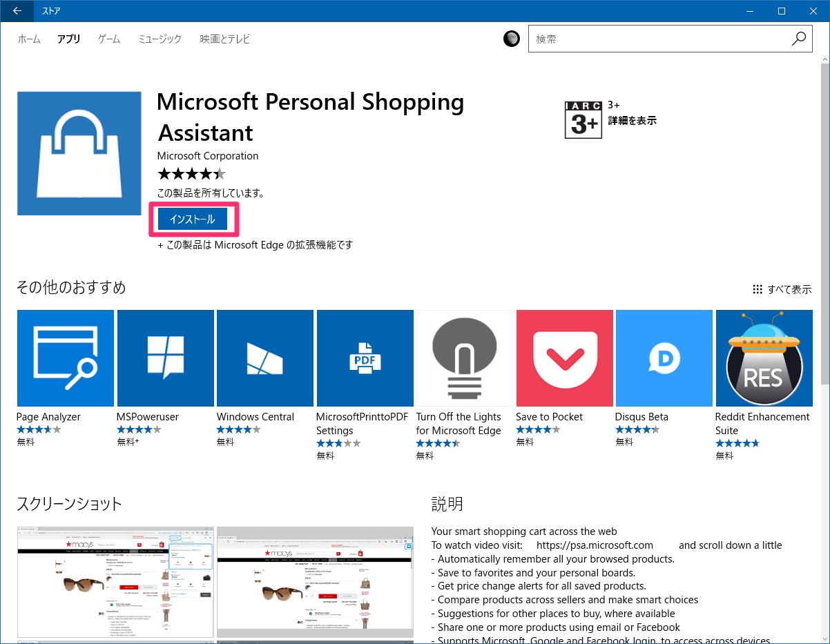Close the ストア window
This screenshot has width=830, height=644.
pos(813,11)
